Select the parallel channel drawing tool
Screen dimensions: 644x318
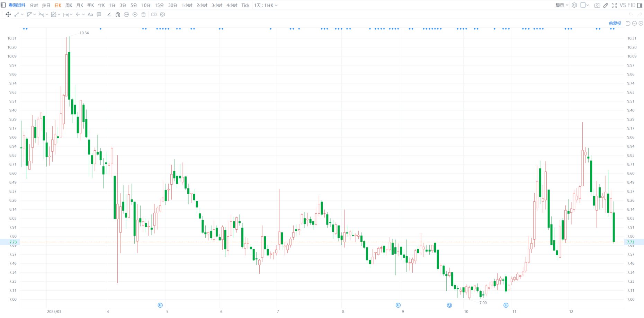29,15
